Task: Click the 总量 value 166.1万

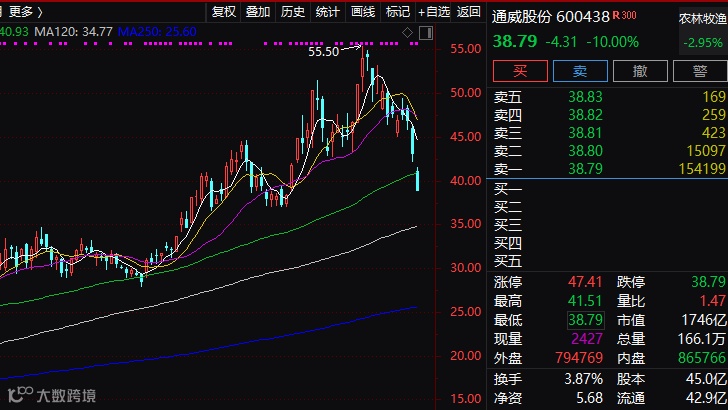Action: [702, 339]
